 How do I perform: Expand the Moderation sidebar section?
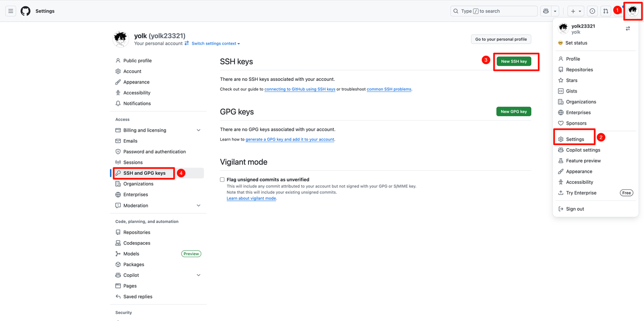click(x=198, y=205)
